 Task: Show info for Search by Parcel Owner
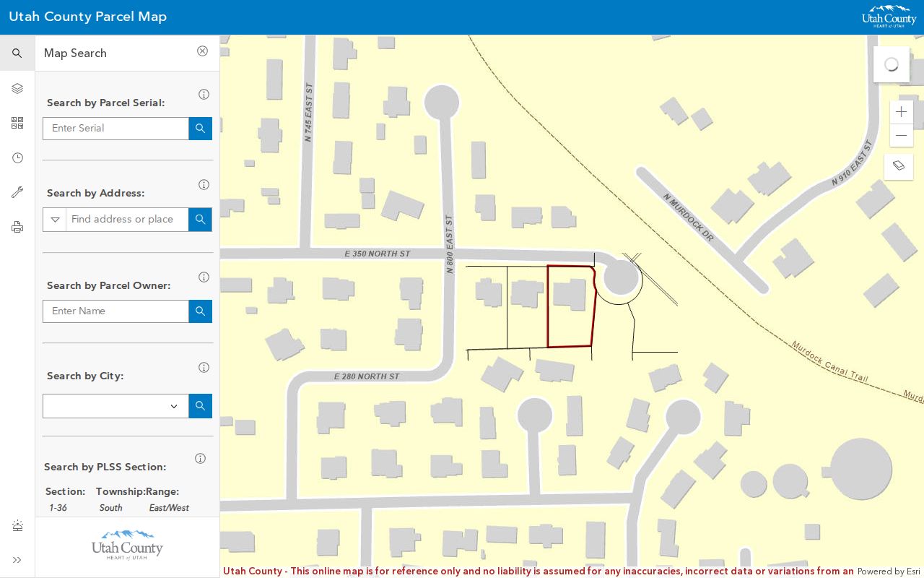[204, 277]
